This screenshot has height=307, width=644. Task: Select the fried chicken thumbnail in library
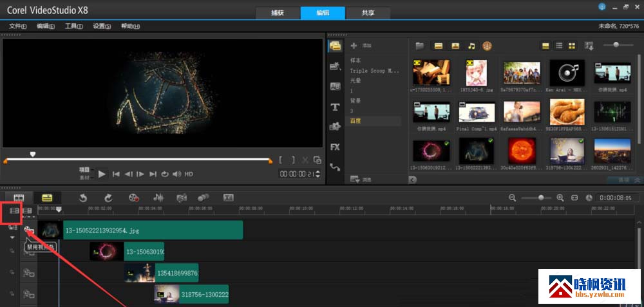(x=567, y=112)
